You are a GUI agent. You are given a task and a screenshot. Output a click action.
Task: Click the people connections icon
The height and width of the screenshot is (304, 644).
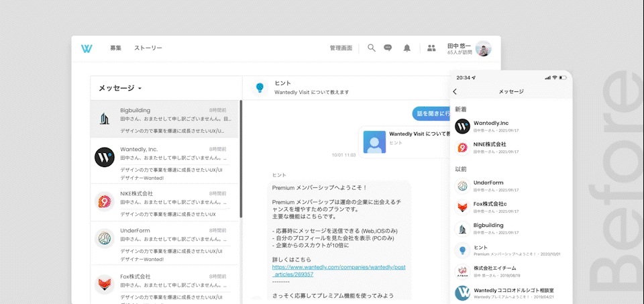431,48
